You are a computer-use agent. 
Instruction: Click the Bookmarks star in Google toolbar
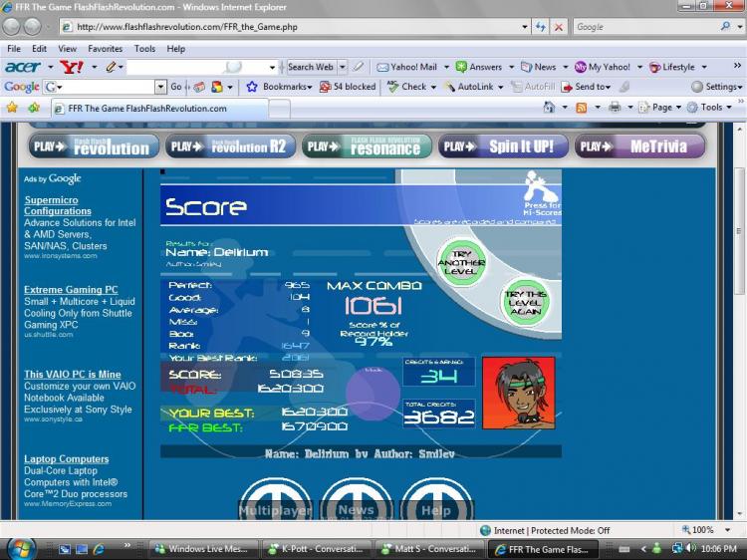tap(252, 87)
